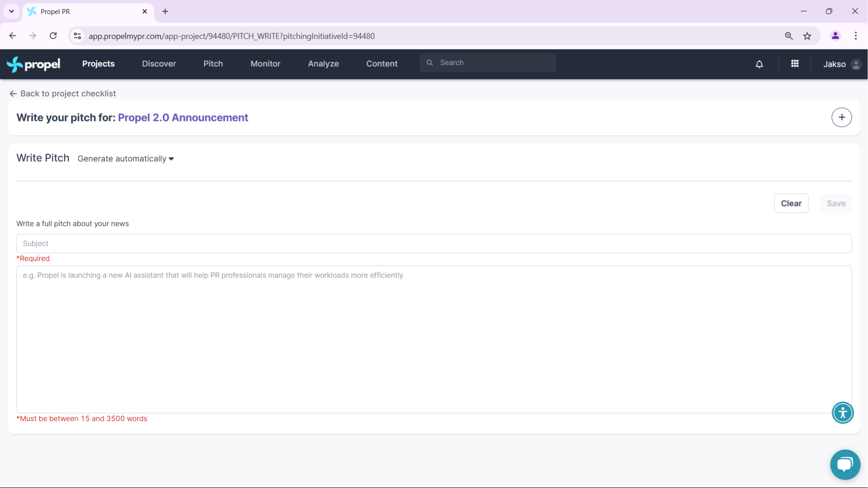Click 'Write a full pitch about your news' label
This screenshot has width=868, height=488.
click(73, 224)
